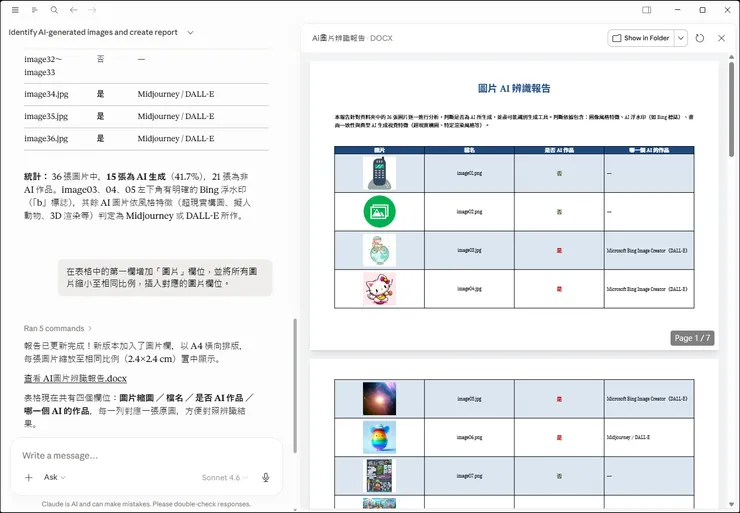Click the user message bubble about 圖片欄位

pos(165,278)
